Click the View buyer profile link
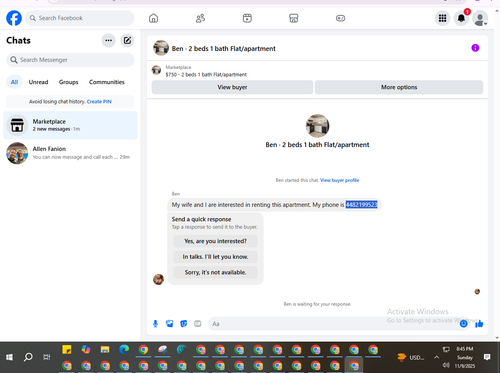Image resolution: width=500 pixels, height=373 pixels. [x=339, y=180]
